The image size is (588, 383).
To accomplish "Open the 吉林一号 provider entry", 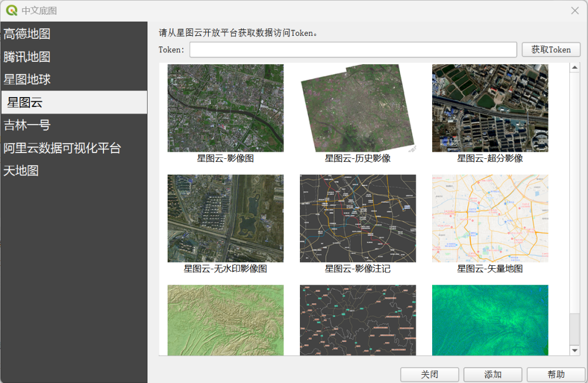I will pos(27,125).
